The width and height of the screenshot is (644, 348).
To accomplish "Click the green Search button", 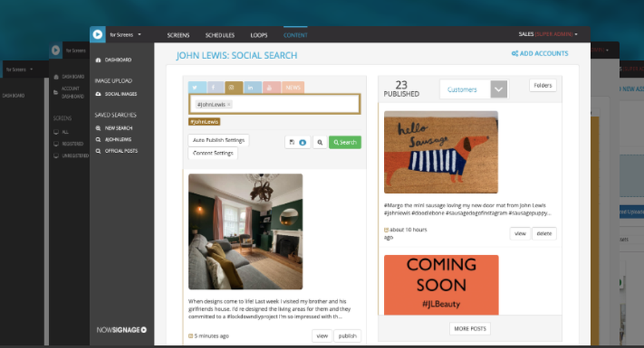I will click(345, 142).
